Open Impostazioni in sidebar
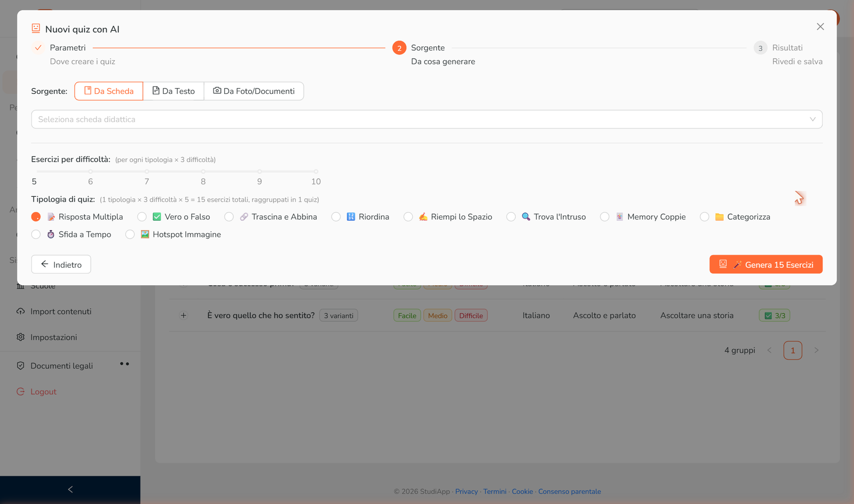 (x=53, y=337)
